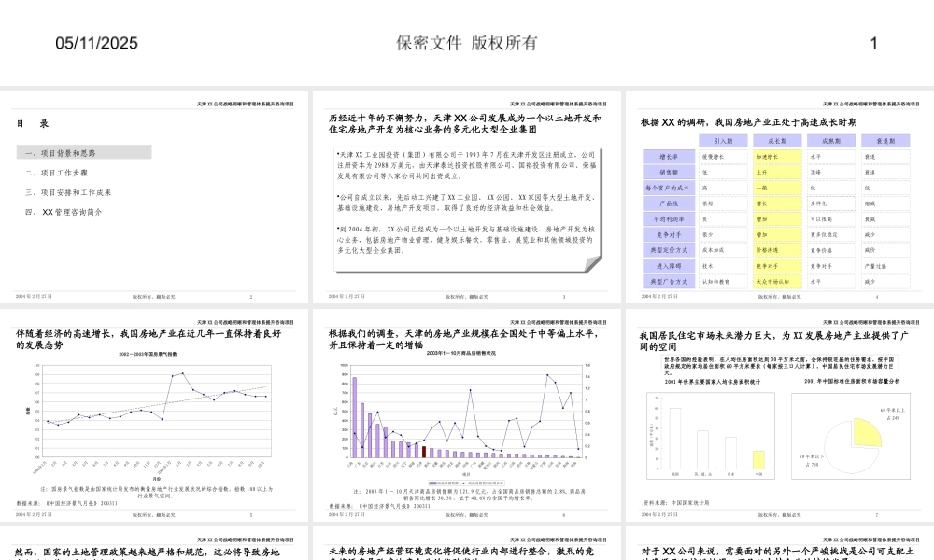Image resolution: width=934 pixels, height=560 pixels.
Task: Click the 销售额 row label
Action: click(669, 172)
